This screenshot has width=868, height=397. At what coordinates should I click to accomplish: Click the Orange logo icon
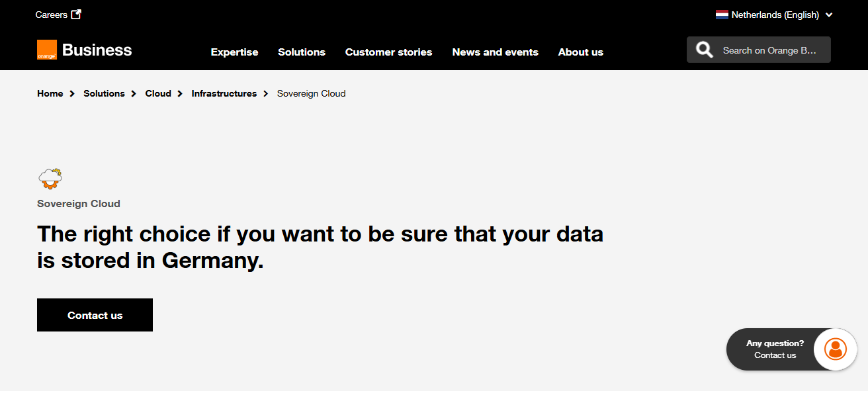click(47, 50)
